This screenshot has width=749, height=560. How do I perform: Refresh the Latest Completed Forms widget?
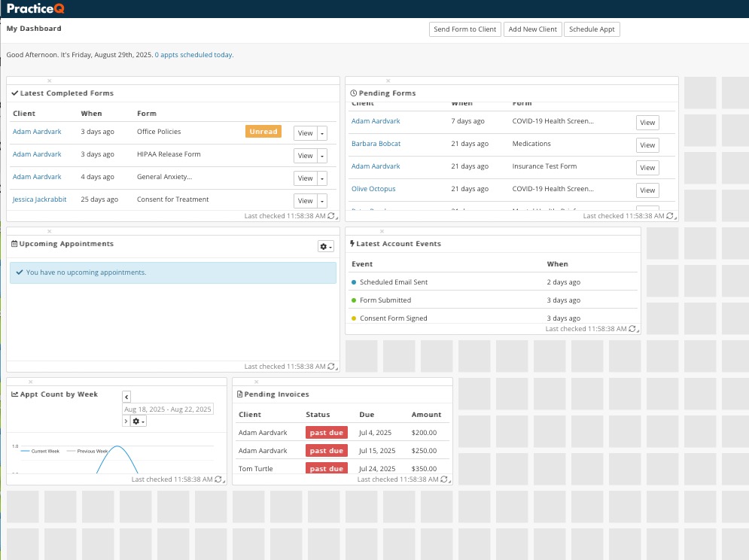(331, 216)
